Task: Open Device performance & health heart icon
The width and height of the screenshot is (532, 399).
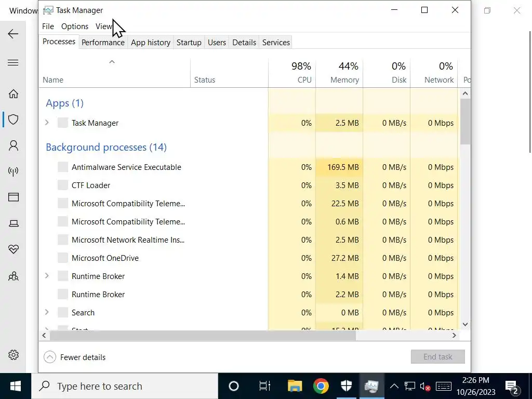Action: pyautogui.click(x=13, y=249)
